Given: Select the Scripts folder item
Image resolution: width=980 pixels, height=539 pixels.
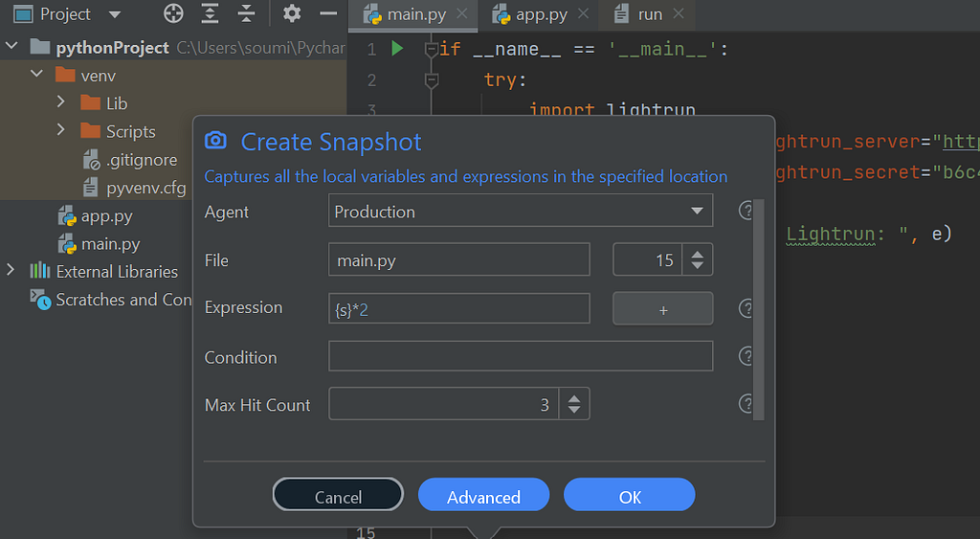Looking at the screenshot, I should coord(130,131).
